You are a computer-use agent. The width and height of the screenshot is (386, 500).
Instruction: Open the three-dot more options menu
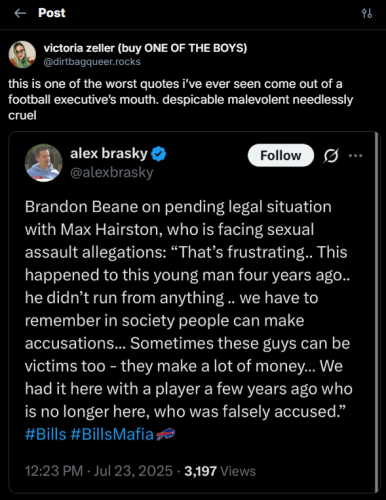[x=355, y=156]
